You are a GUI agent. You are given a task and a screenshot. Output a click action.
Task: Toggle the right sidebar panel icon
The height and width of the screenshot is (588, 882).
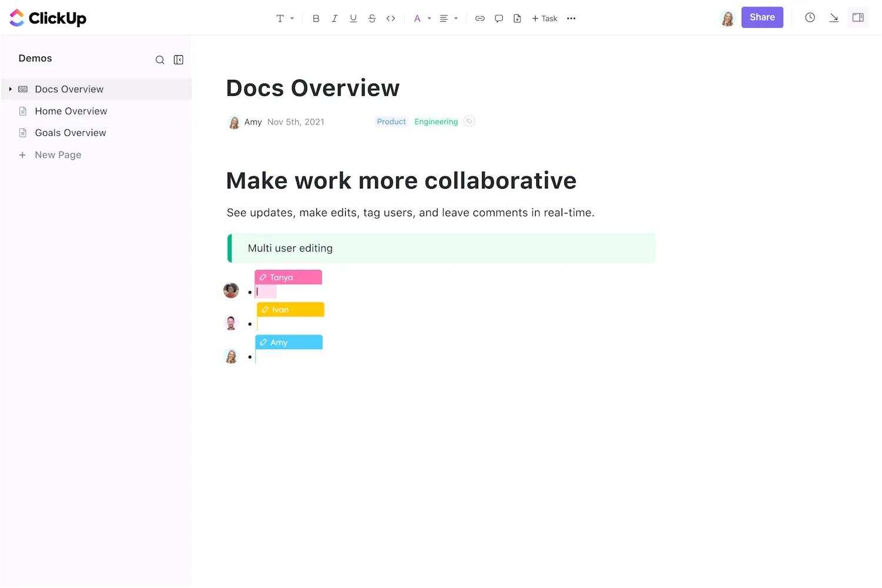[858, 18]
